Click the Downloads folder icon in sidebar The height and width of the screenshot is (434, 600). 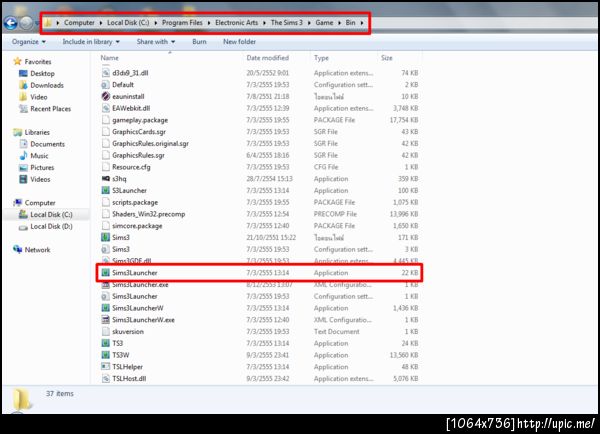pyautogui.click(x=23, y=85)
